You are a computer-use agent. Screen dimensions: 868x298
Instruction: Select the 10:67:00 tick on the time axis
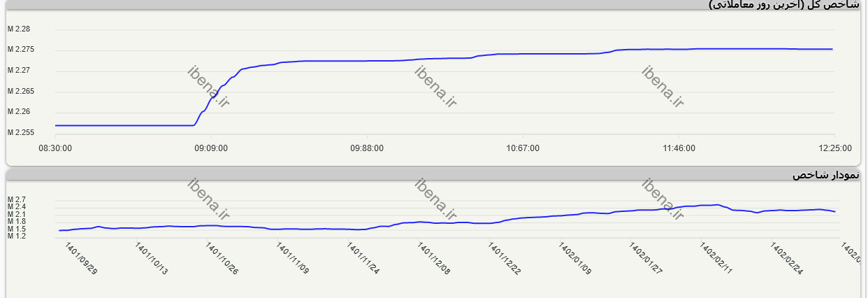523,148
